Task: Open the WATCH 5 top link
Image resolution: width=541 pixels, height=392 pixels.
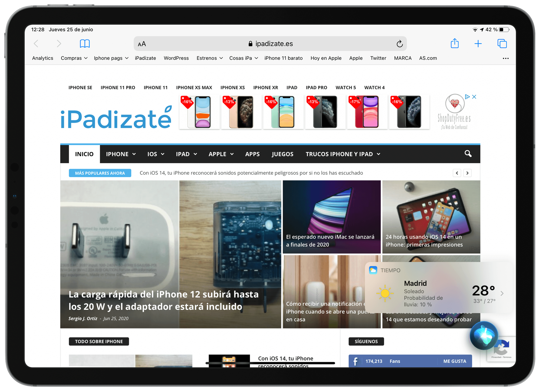Action: (x=346, y=88)
